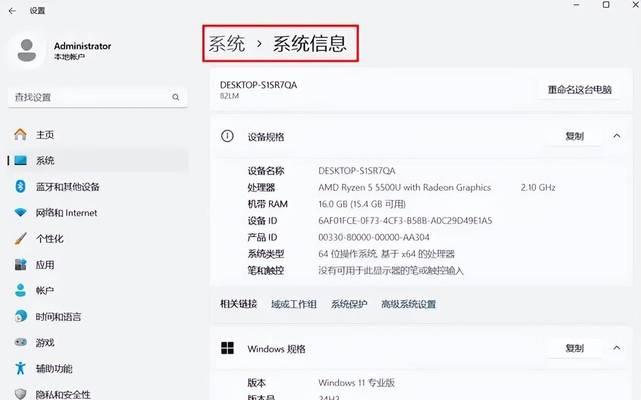Click the back arrow in Settings
Viewport: 641px width, 400px height.
[12, 11]
